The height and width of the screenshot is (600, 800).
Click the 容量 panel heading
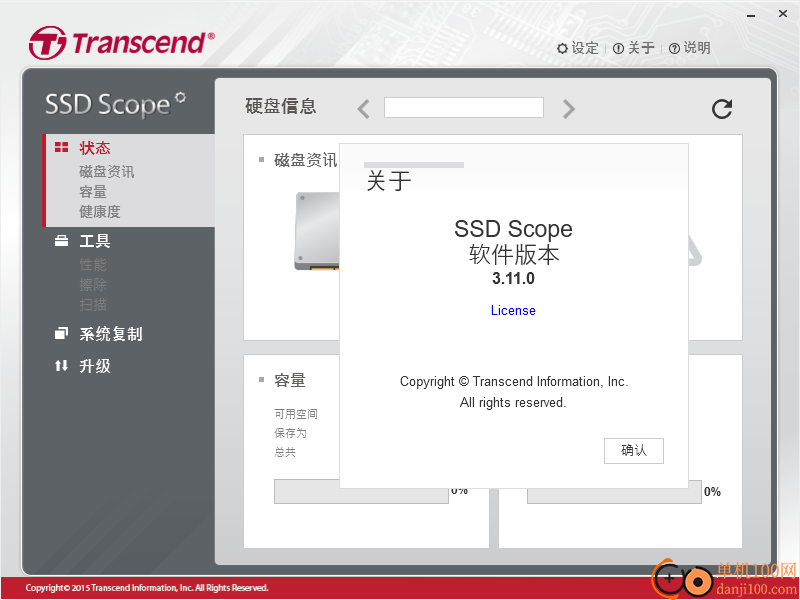[290, 380]
